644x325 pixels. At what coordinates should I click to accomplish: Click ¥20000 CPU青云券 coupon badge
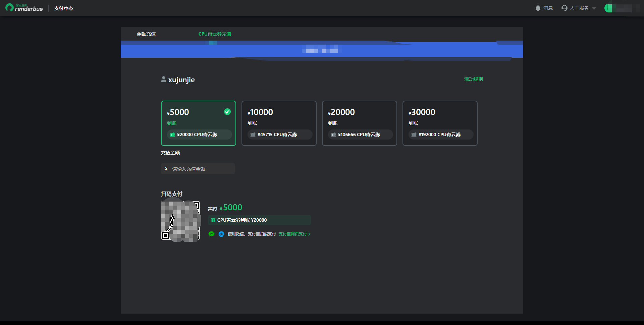coord(200,134)
